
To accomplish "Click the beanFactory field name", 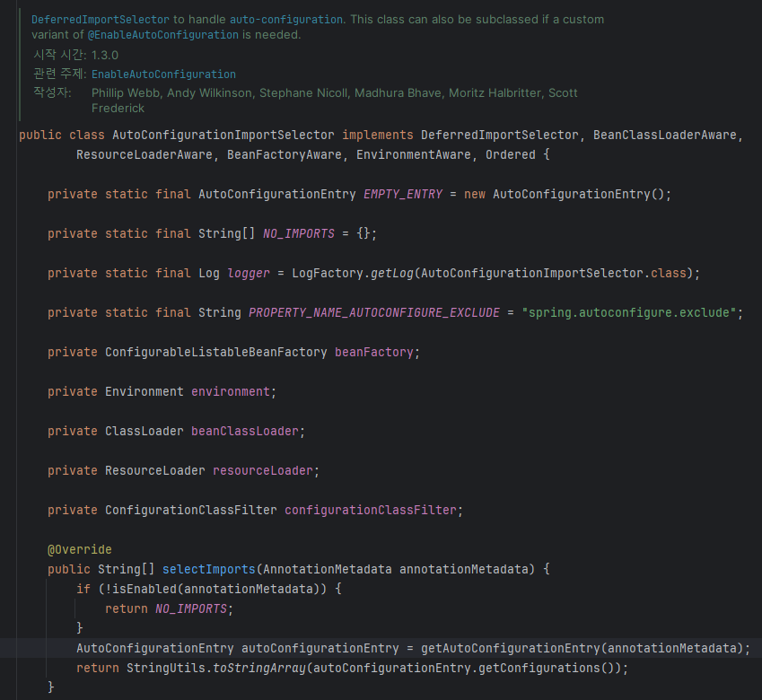I will (x=373, y=352).
